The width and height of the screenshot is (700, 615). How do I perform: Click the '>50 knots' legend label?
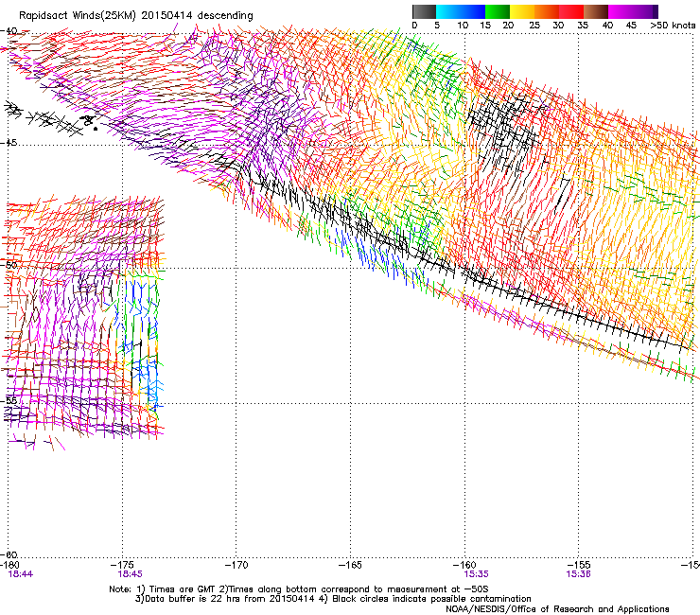coord(673,26)
